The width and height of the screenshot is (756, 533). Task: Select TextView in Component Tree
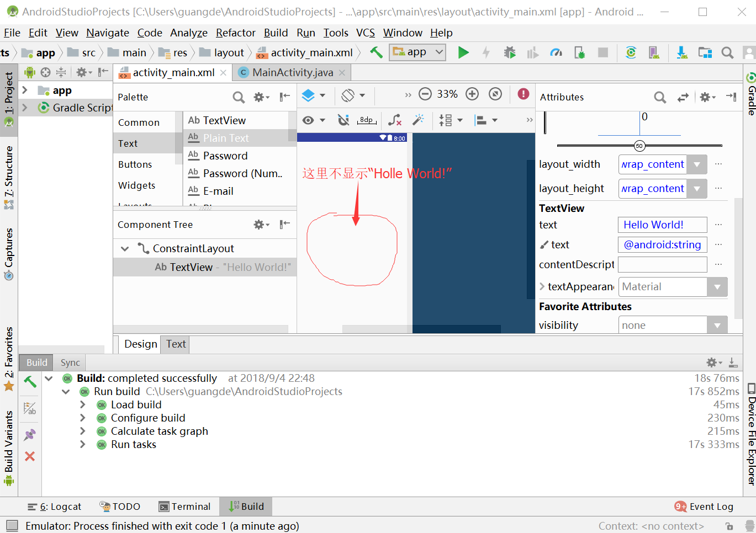pyautogui.click(x=205, y=267)
